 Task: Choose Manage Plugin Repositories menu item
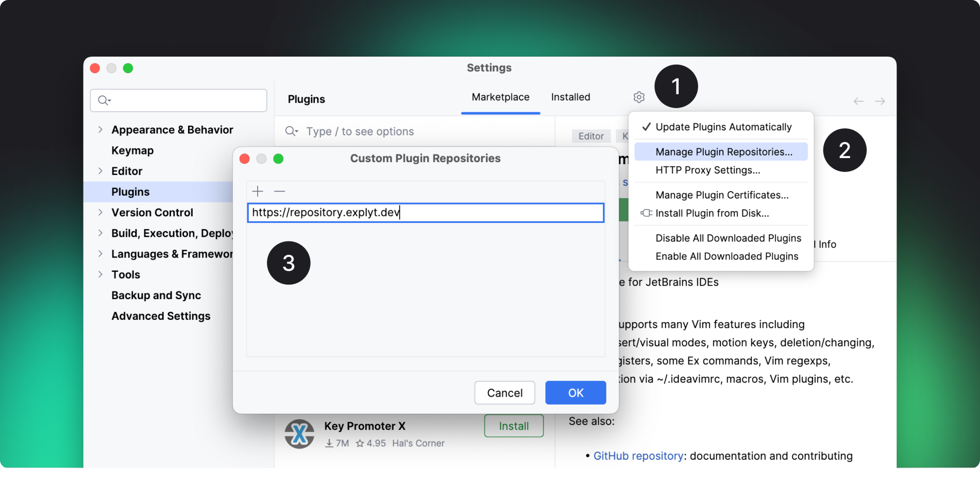pyautogui.click(x=723, y=152)
